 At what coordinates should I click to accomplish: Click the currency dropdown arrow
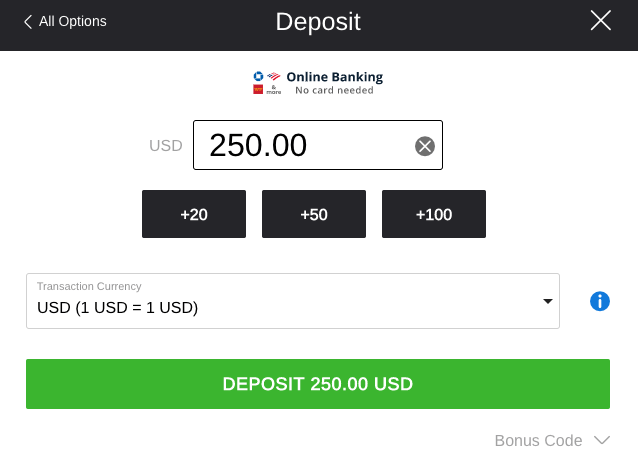[x=548, y=301]
